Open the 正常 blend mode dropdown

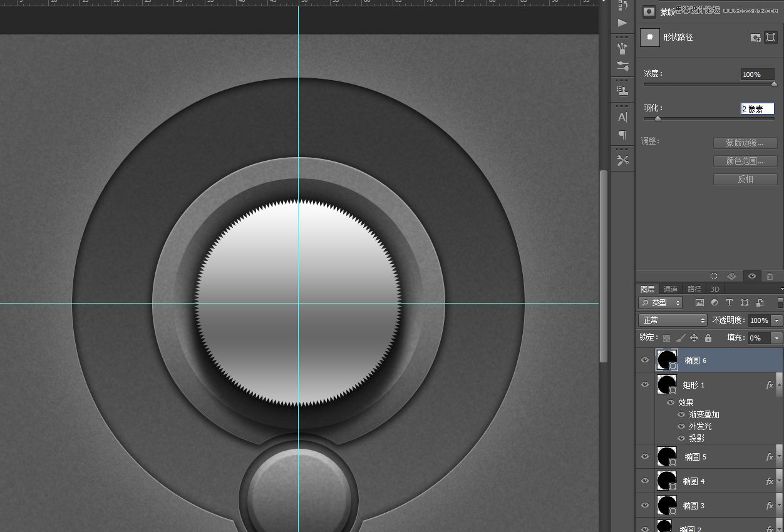point(672,320)
